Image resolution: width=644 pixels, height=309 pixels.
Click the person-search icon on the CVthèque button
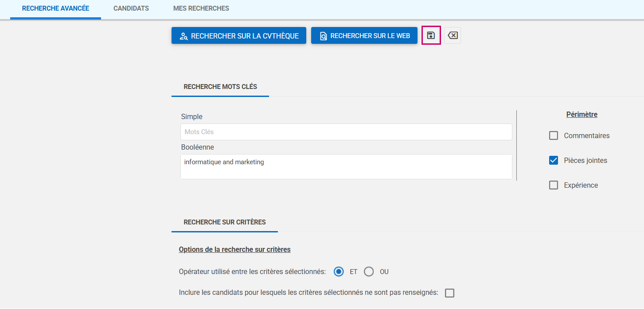point(183,36)
